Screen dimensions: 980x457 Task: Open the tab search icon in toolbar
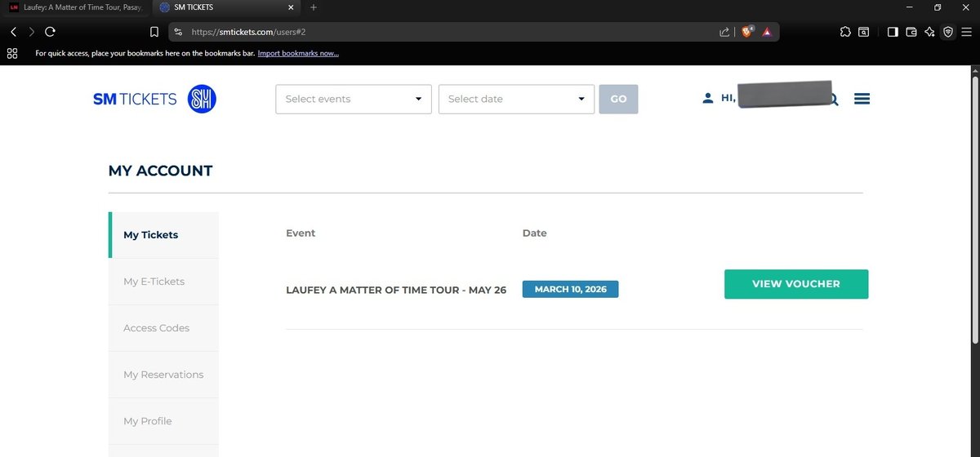click(x=864, y=32)
